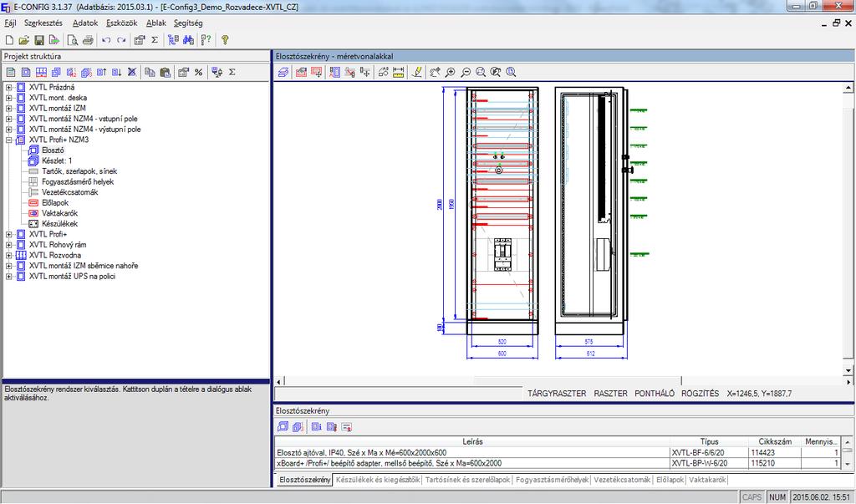Click the dimension ruler icon
Viewport: 856px width, 504px height.
[399, 72]
